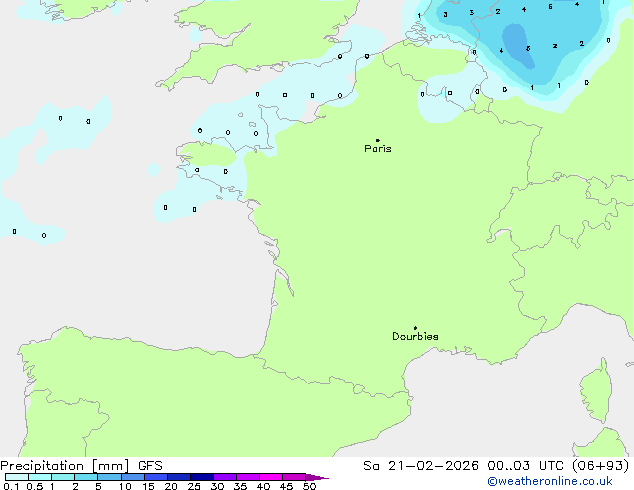Click the Paris city dot marker
Viewport: 634px width, 490px height.
click(x=378, y=140)
